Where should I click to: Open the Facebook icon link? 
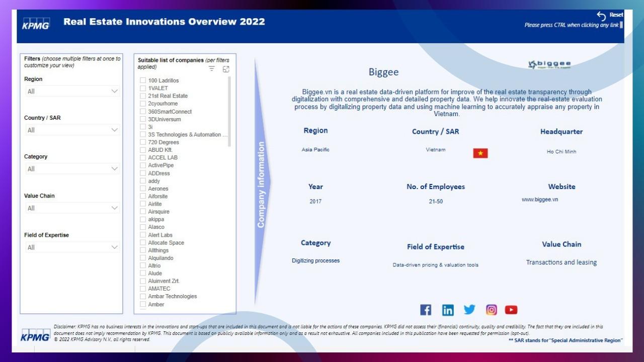pos(426,310)
